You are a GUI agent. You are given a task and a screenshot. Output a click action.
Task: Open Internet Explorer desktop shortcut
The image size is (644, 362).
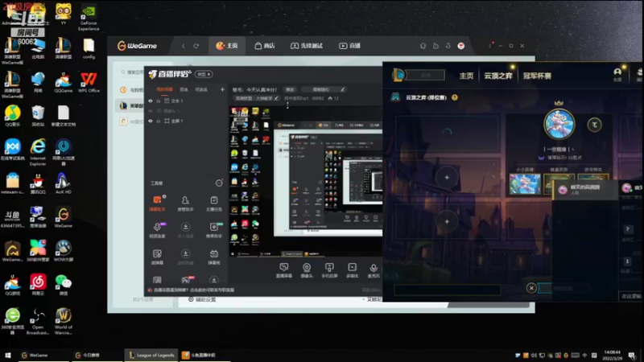38,152
